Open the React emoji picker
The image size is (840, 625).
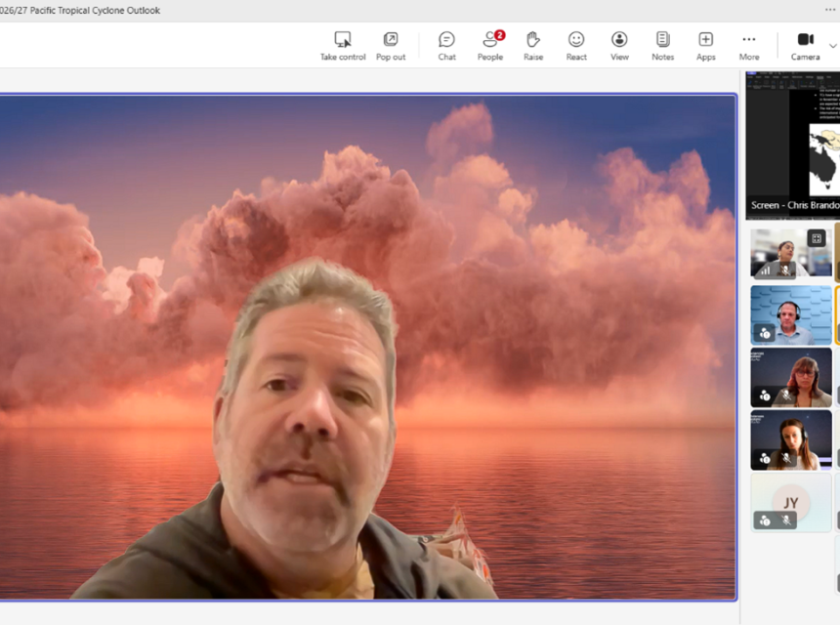click(576, 46)
